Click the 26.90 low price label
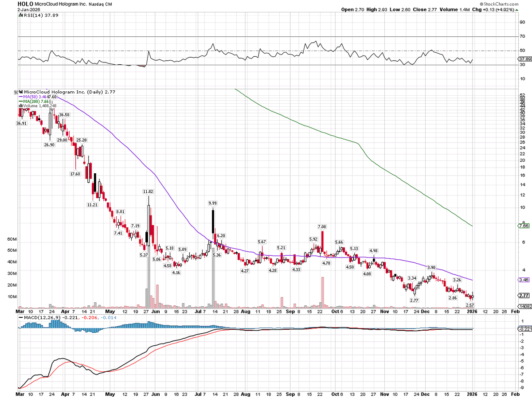This screenshot has height=398, width=532. pos(49,144)
